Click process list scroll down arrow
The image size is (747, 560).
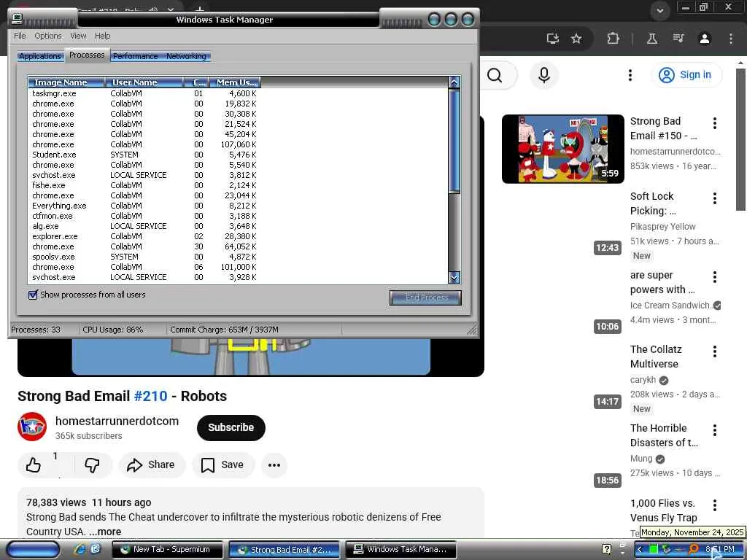click(x=454, y=277)
